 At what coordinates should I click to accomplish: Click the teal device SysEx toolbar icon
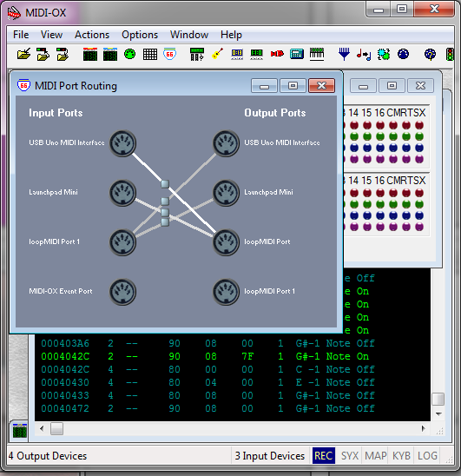click(x=297, y=55)
